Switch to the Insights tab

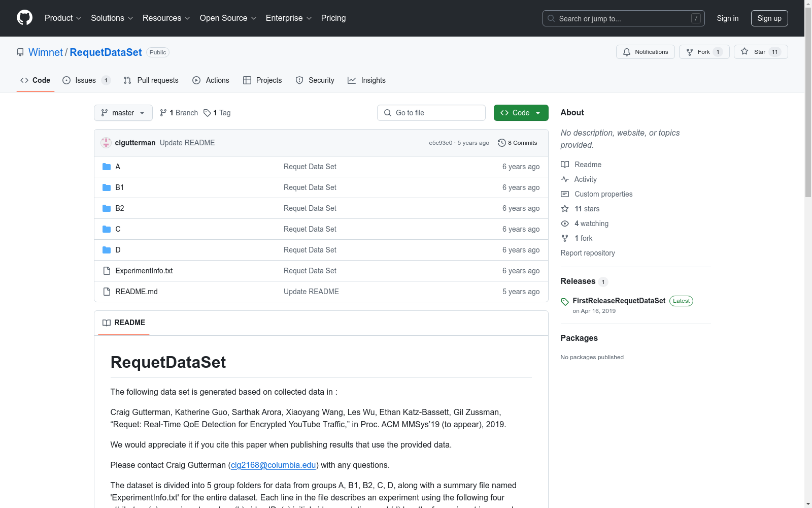click(x=367, y=80)
